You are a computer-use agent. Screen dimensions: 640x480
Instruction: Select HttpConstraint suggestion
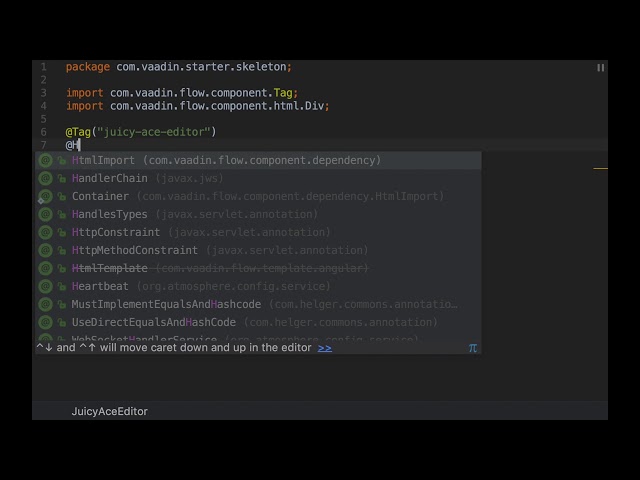pyautogui.click(x=258, y=232)
